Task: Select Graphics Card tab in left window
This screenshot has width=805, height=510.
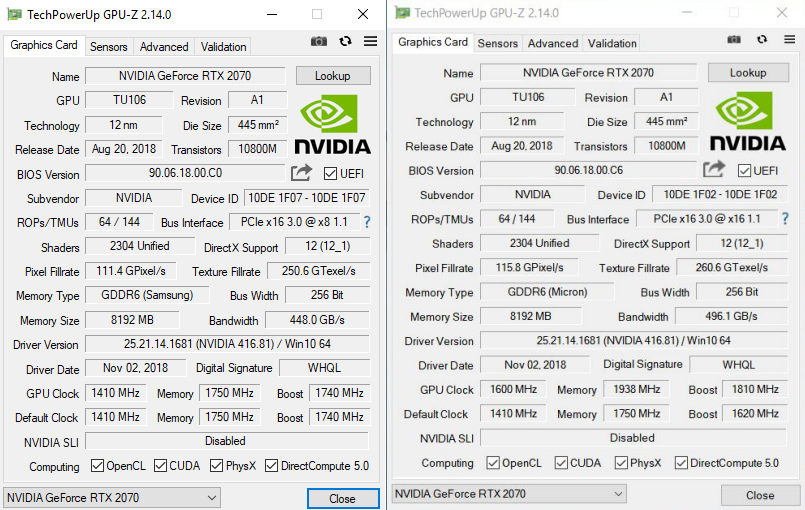Action: (x=44, y=45)
